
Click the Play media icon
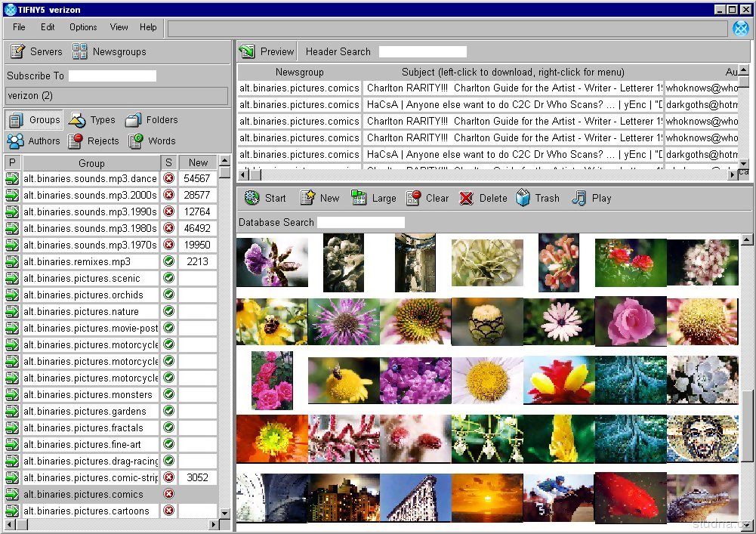coord(579,199)
